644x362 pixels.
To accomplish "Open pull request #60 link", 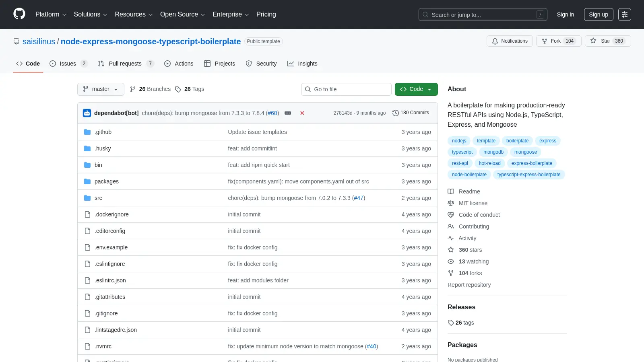I will click(272, 113).
